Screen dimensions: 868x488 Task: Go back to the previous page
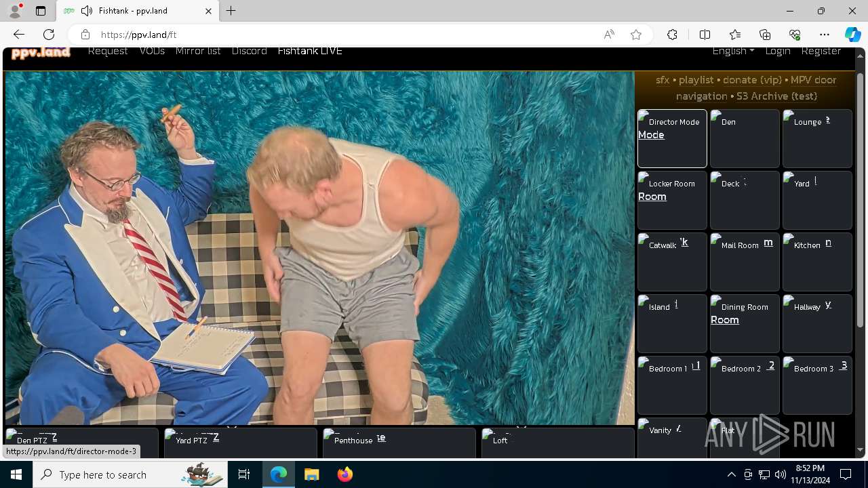tap(19, 35)
